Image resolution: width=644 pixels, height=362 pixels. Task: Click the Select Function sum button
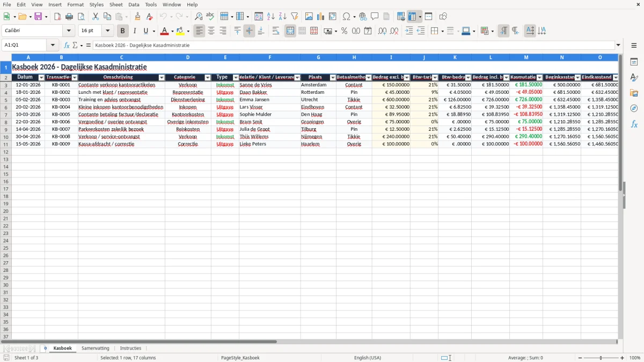pyautogui.click(x=75, y=45)
